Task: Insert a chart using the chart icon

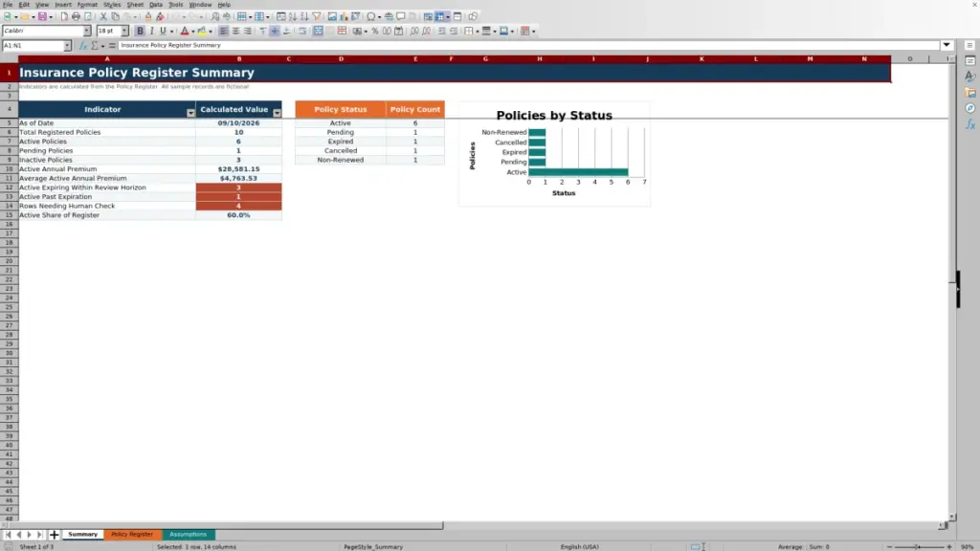Action: (344, 17)
